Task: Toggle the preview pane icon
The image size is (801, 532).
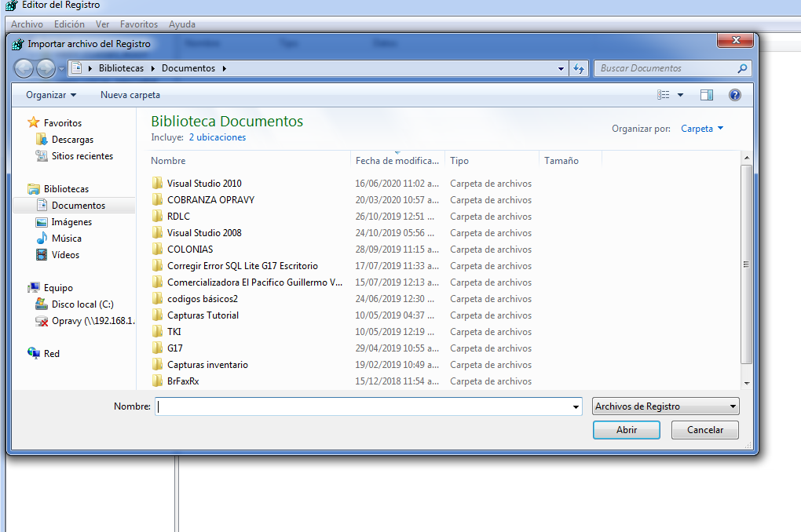Action: tap(707, 95)
